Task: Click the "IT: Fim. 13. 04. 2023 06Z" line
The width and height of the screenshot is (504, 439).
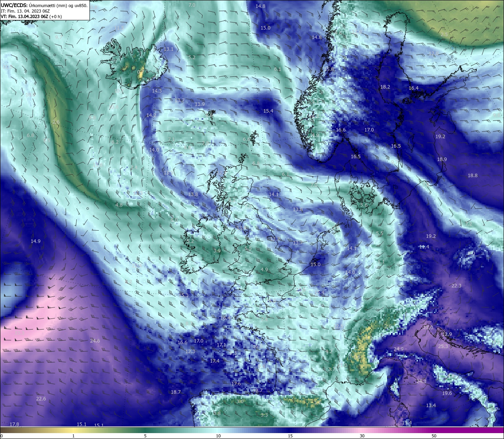Action: [25, 11]
